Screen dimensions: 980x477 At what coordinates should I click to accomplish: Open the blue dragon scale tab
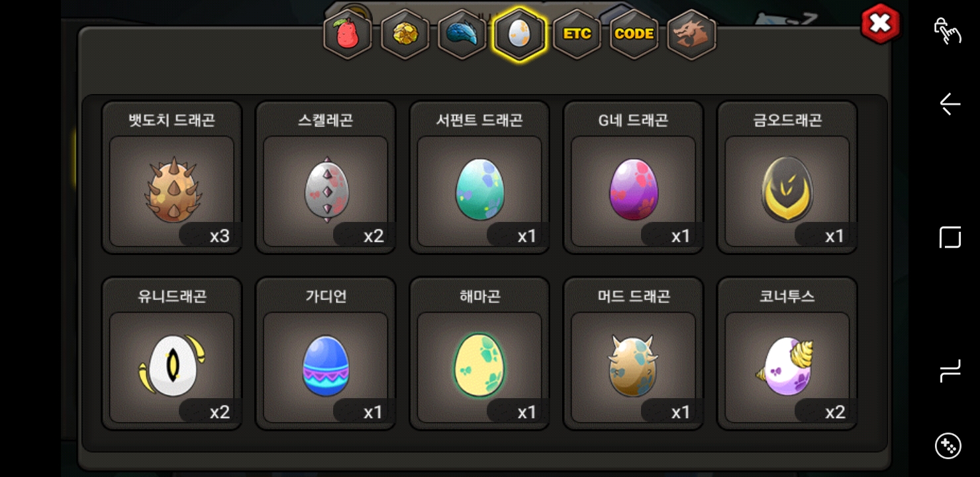462,34
